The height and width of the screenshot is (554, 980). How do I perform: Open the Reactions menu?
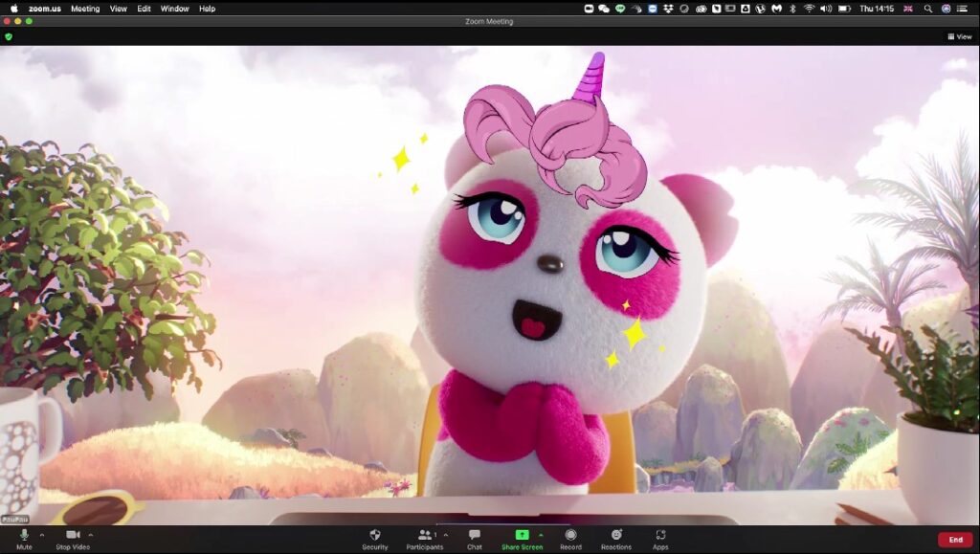(616, 539)
